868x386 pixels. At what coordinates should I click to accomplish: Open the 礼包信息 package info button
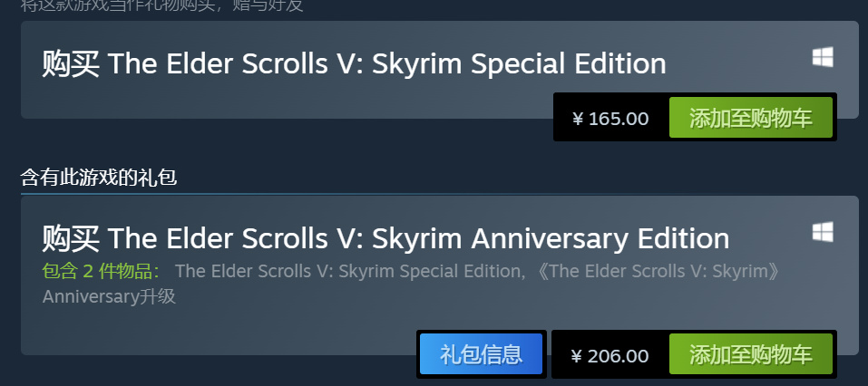(x=481, y=354)
